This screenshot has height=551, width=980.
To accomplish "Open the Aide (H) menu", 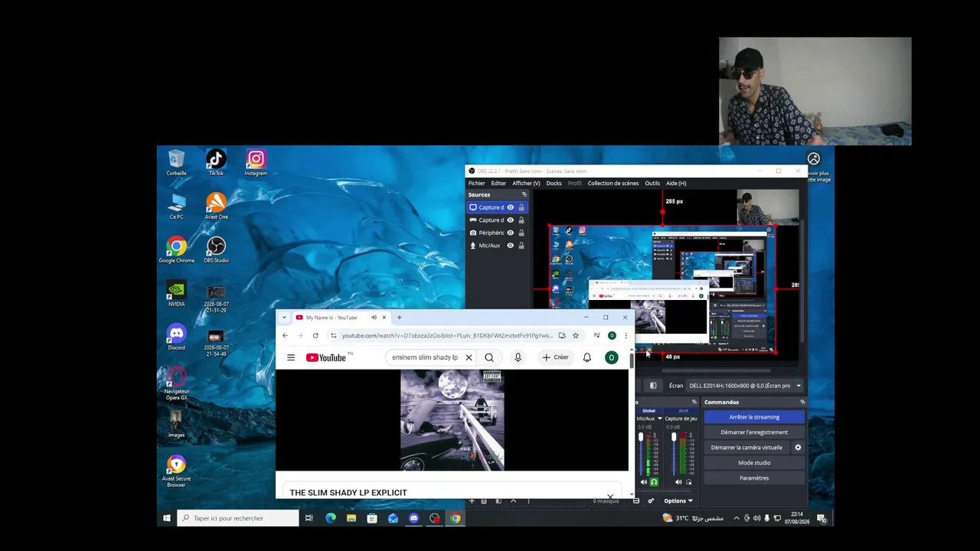I will click(676, 183).
